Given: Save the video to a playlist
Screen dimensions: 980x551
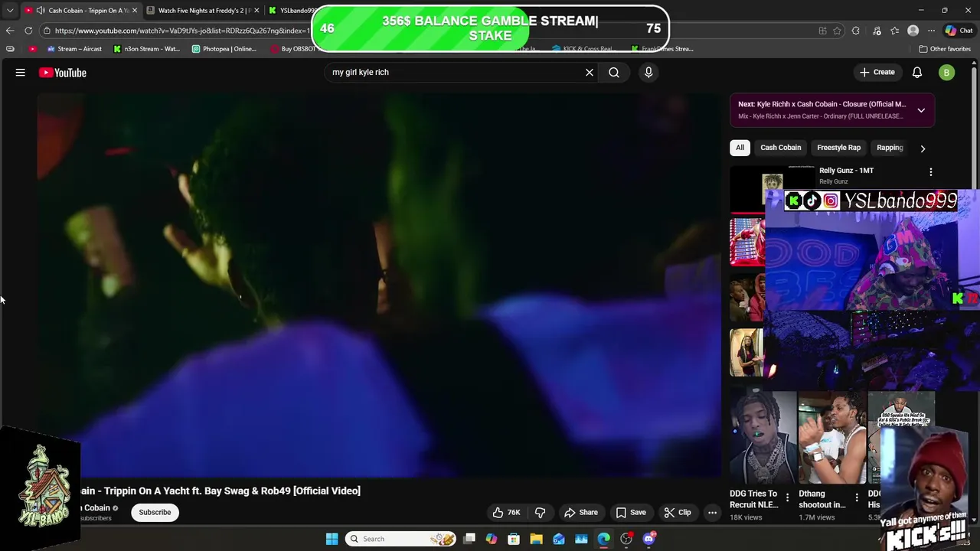Looking at the screenshot, I should (x=631, y=513).
